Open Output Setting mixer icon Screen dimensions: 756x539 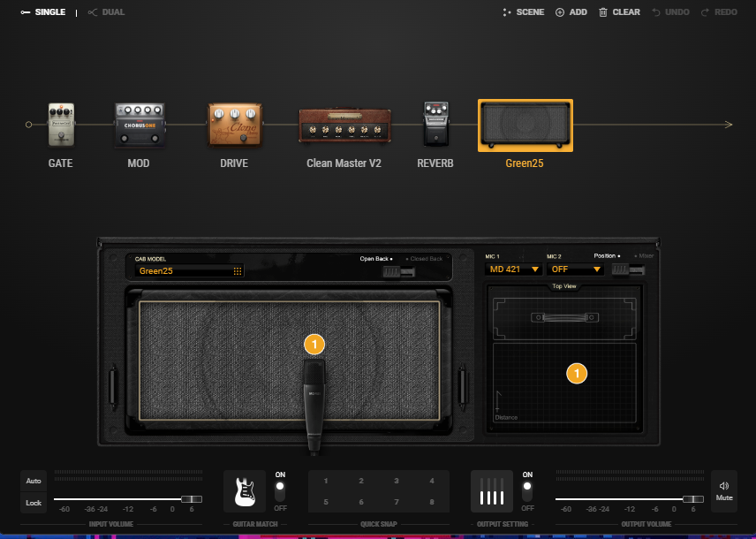(492, 490)
